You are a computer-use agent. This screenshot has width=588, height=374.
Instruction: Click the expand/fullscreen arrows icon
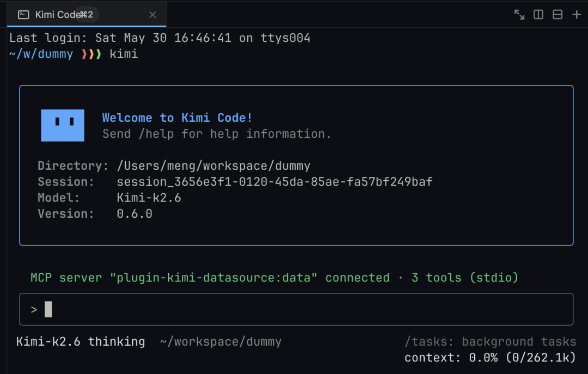click(x=519, y=15)
